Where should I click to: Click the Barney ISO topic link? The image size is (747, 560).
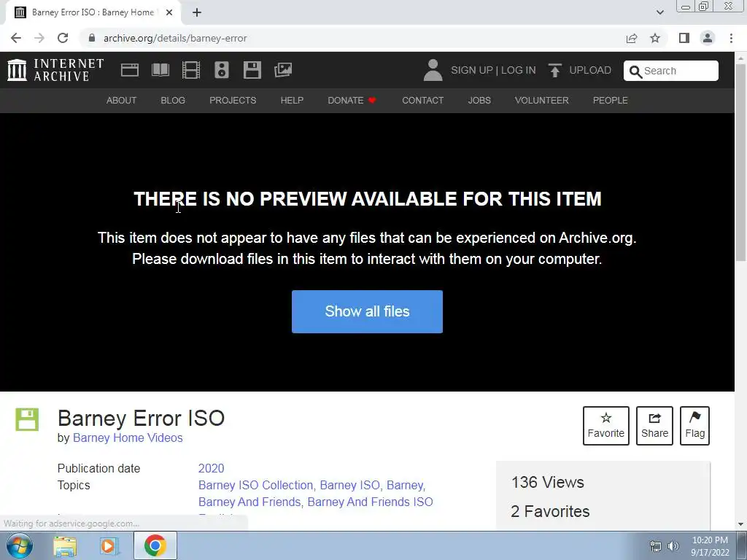[349, 485]
